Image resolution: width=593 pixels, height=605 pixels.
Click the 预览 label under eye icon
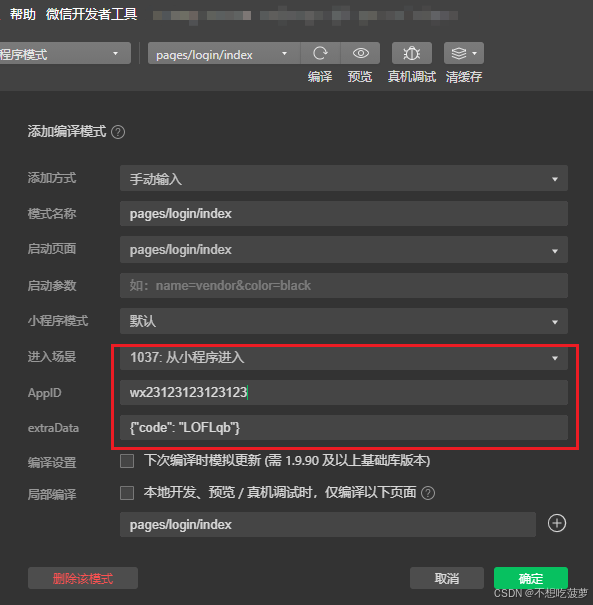pos(360,76)
